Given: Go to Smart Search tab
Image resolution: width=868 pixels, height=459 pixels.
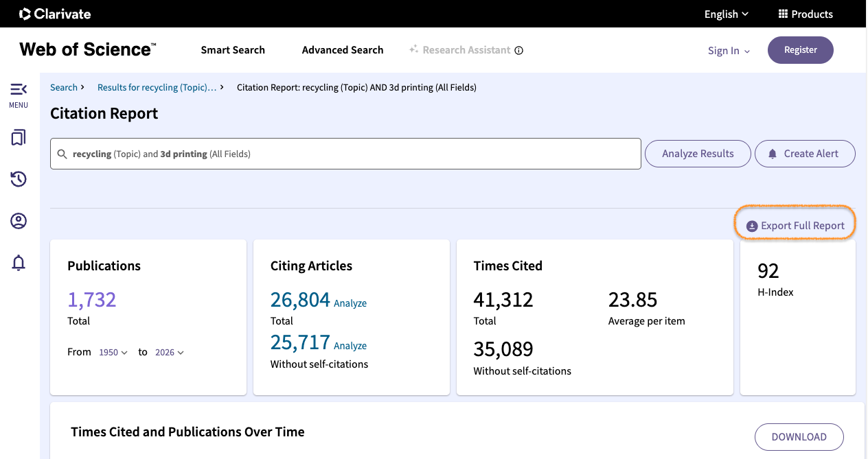Looking at the screenshot, I should point(233,50).
